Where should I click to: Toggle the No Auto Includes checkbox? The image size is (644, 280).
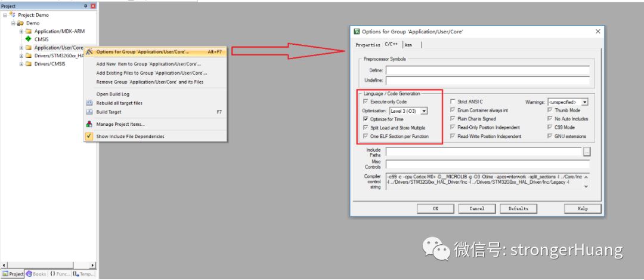pyautogui.click(x=550, y=119)
